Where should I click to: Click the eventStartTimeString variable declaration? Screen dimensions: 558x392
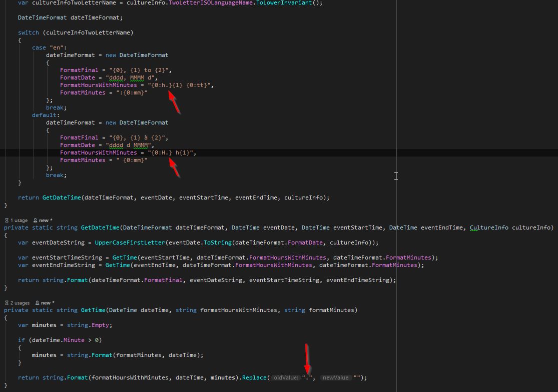click(x=67, y=257)
